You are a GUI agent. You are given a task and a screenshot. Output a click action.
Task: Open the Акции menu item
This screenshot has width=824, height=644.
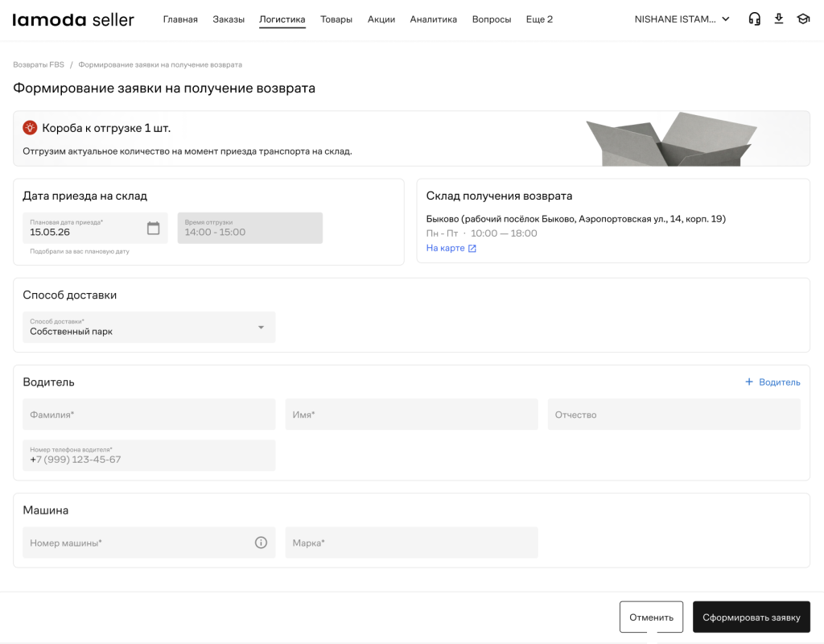(381, 19)
